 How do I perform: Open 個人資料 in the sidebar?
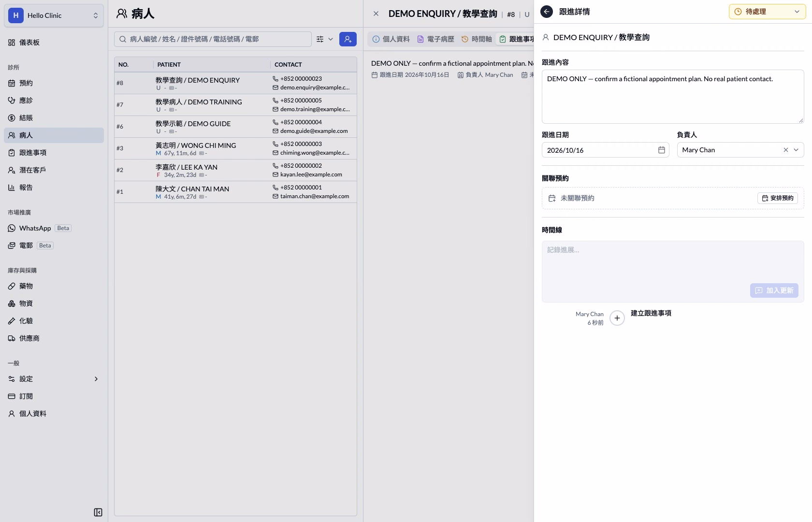(x=54, y=414)
